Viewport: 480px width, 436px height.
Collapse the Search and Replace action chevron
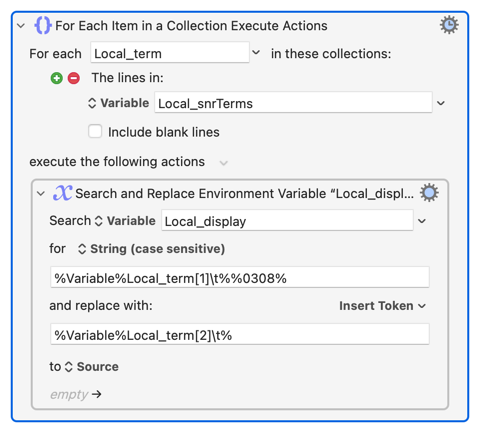click(x=41, y=193)
